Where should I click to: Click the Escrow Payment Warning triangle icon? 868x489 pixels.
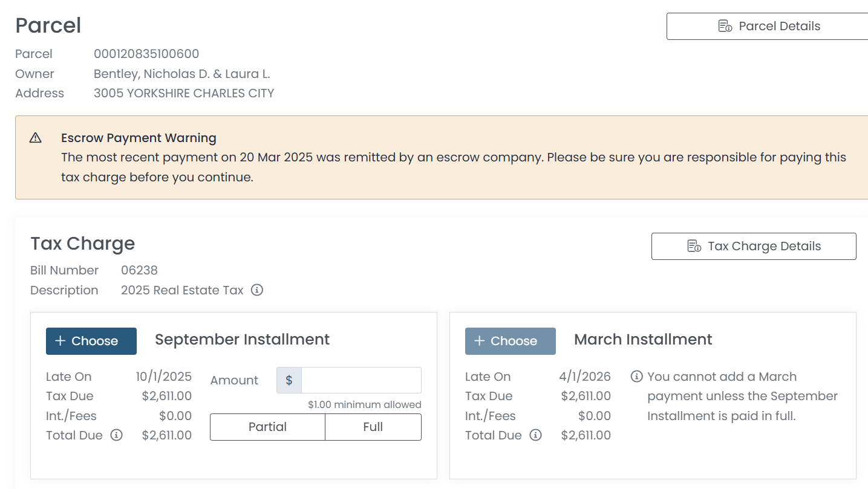tap(36, 138)
